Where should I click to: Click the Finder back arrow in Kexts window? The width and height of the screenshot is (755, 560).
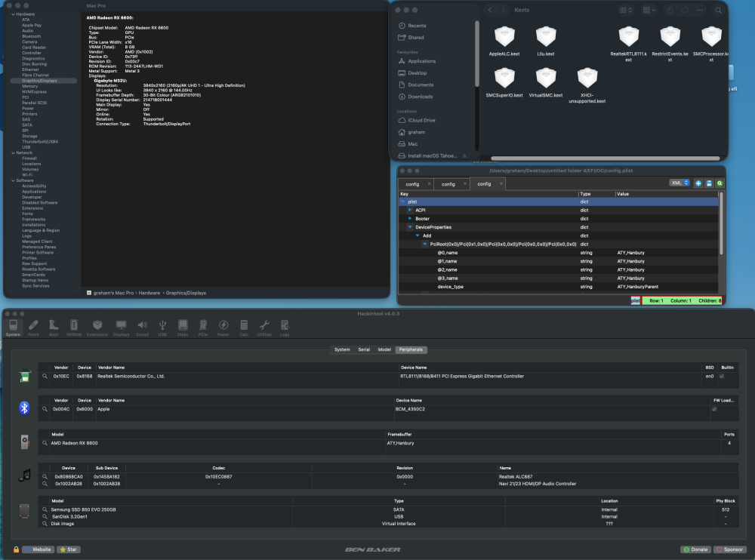(x=490, y=10)
